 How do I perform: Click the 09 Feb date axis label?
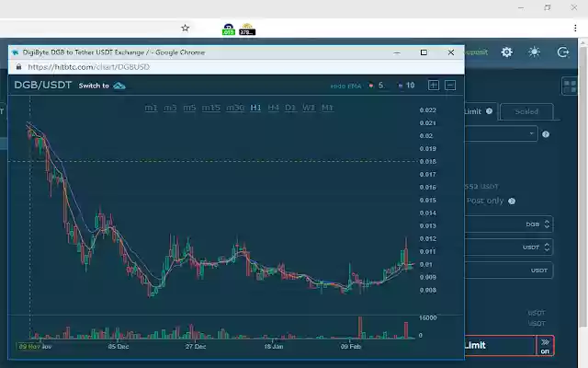point(351,347)
